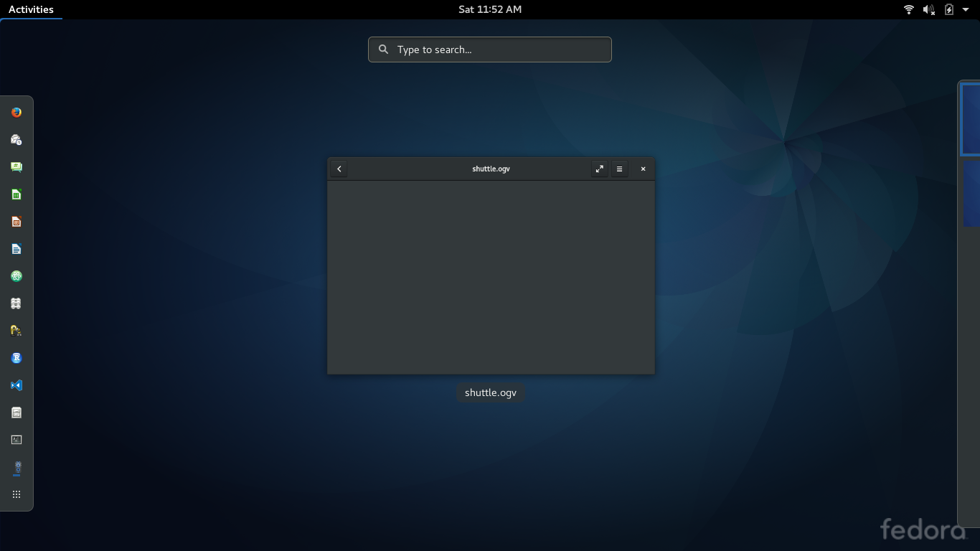The image size is (980, 551).
Task: Click fullscreen button in shuttle.ogv window
Action: (599, 169)
